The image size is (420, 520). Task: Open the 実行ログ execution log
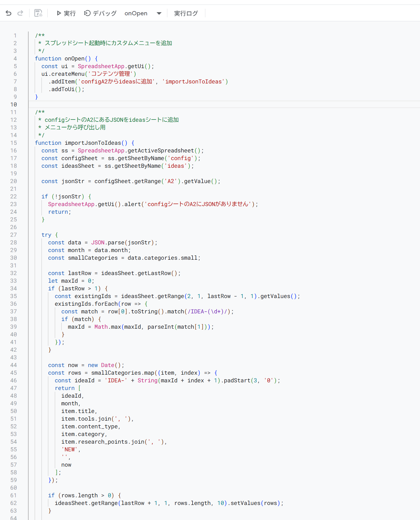pos(186,13)
